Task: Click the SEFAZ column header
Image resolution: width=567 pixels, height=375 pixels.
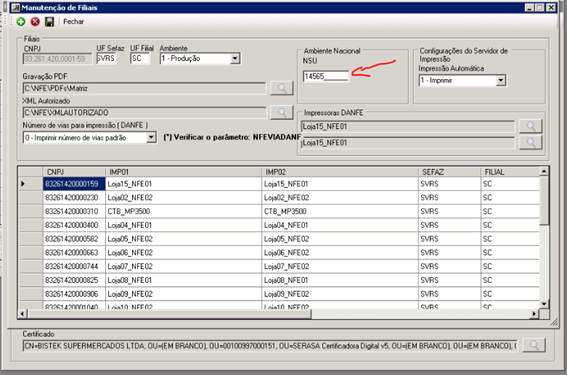Action: 449,172
